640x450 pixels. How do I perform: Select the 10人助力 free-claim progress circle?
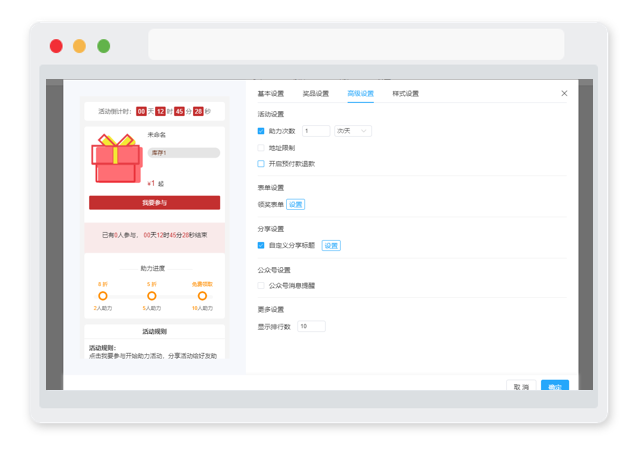[202, 296]
